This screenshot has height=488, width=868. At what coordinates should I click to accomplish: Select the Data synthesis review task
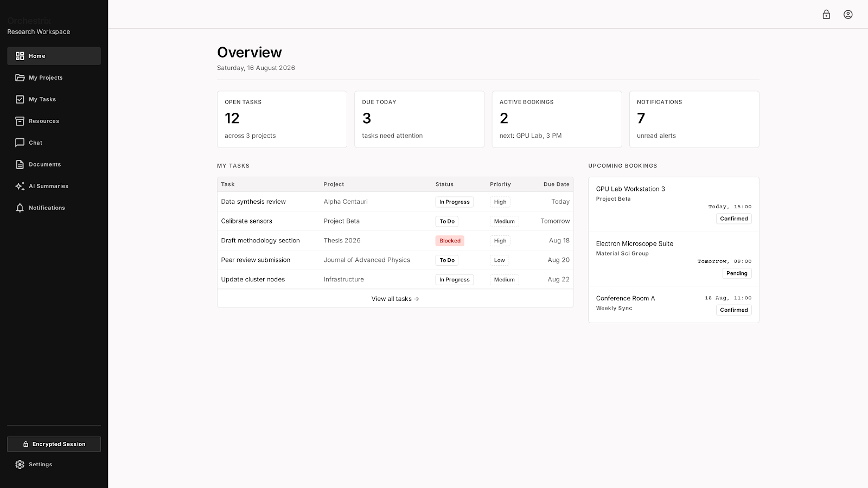click(253, 202)
